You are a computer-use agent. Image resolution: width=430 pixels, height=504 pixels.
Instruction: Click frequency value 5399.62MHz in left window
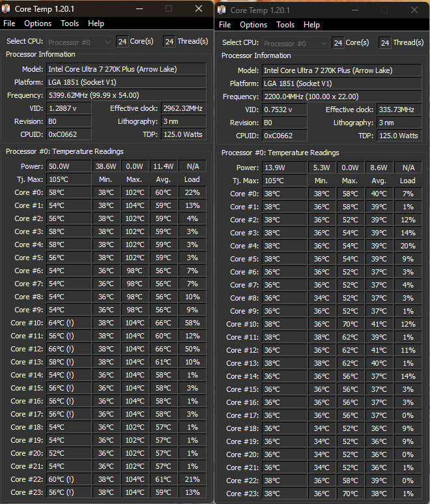pos(126,95)
